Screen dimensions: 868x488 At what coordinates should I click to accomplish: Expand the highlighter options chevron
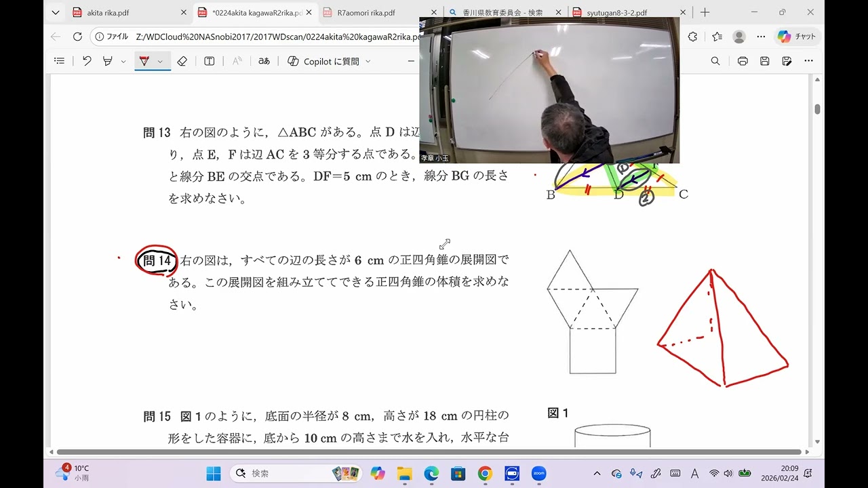(x=123, y=61)
